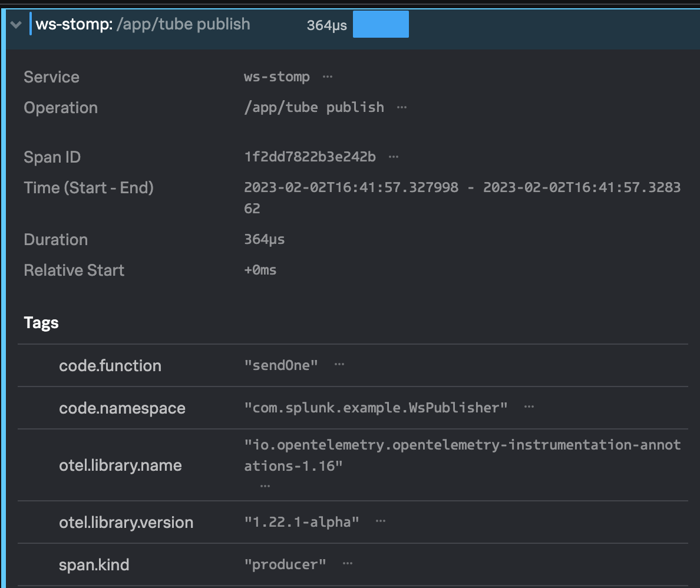Image resolution: width=700 pixels, height=588 pixels.
Task: Open options for the code.namespace WsPublisher value
Action: (529, 406)
